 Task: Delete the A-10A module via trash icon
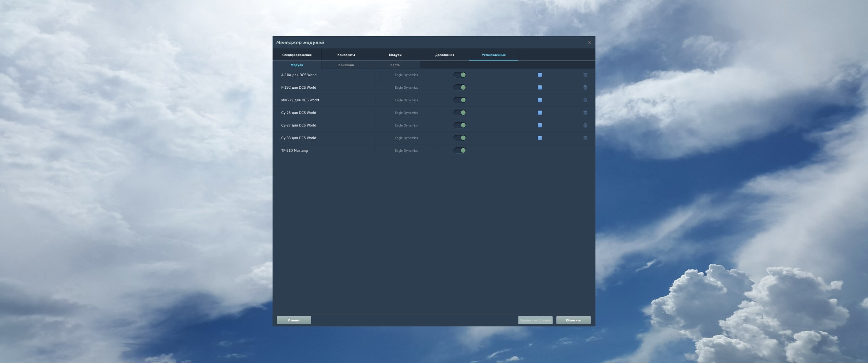point(585,75)
